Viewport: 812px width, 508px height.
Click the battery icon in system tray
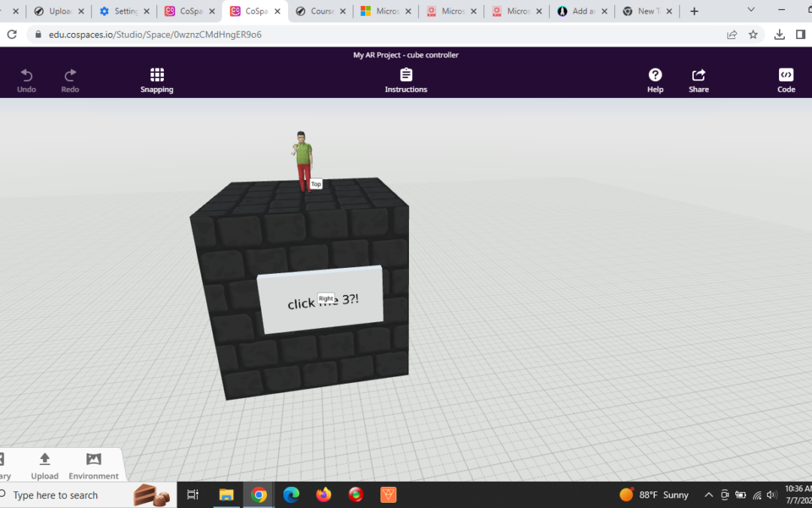741,495
